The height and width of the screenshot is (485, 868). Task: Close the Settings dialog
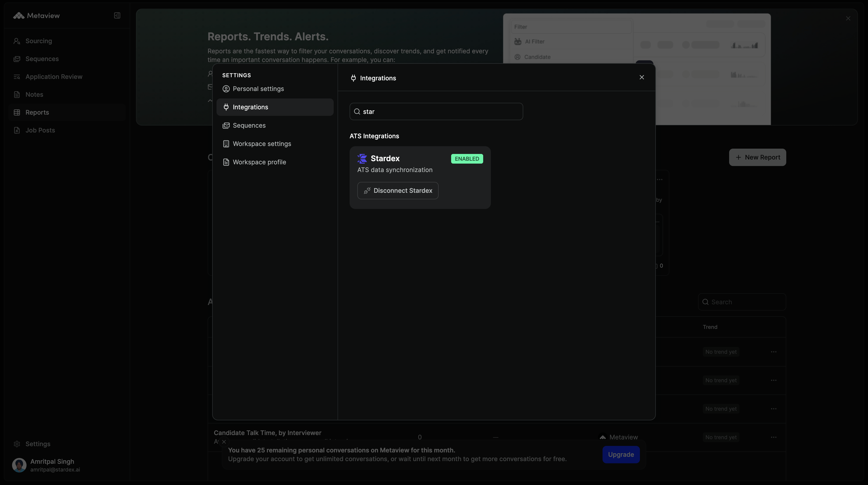tap(642, 77)
